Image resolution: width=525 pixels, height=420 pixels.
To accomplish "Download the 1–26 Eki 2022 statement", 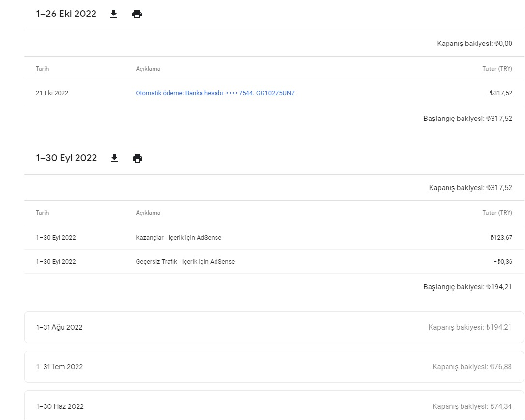I will [x=114, y=14].
